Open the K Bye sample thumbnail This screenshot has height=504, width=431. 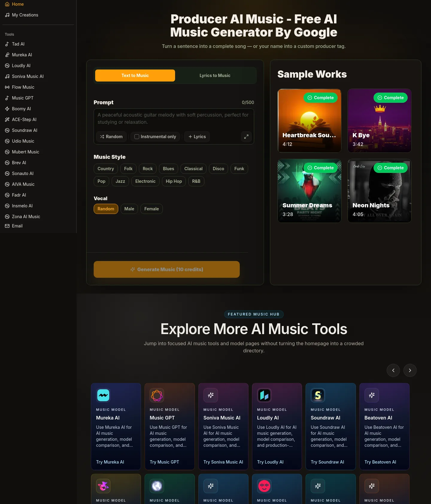[380, 121]
